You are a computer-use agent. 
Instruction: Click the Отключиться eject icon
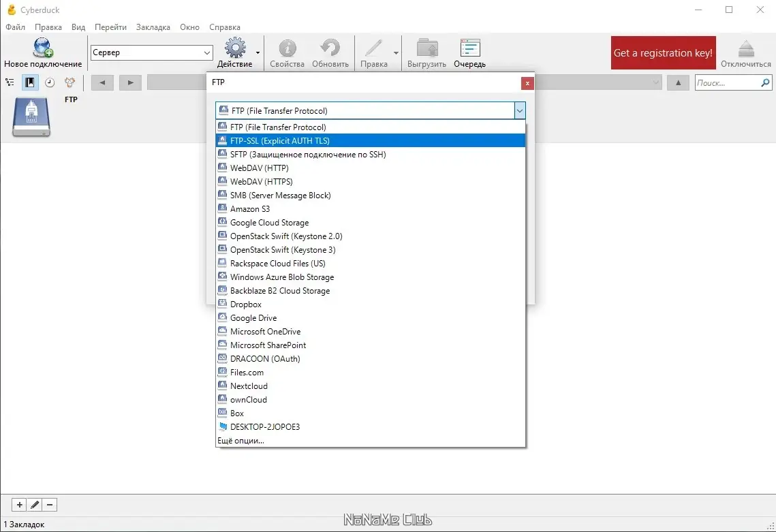tap(746, 52)
